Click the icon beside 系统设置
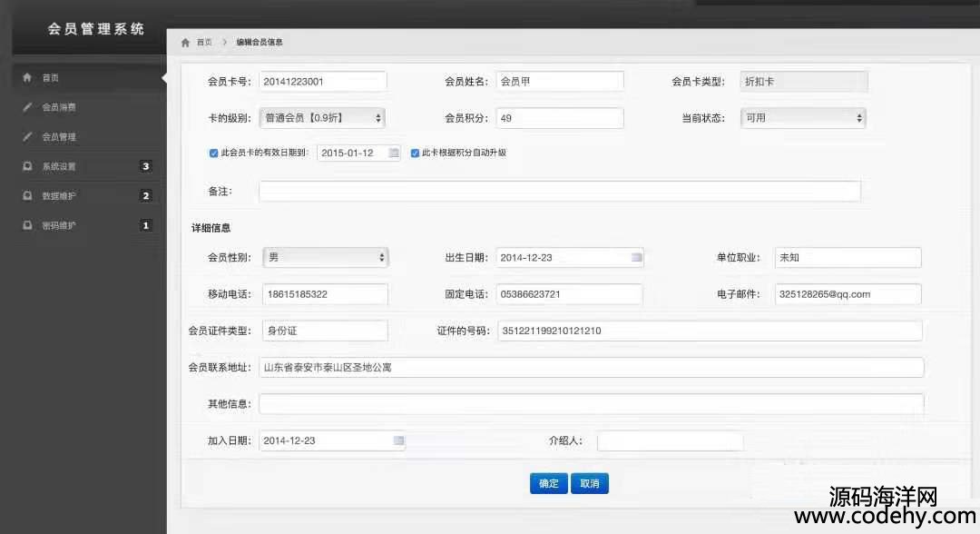This screenshot has width=980, height=534. (x=27, y=166)
